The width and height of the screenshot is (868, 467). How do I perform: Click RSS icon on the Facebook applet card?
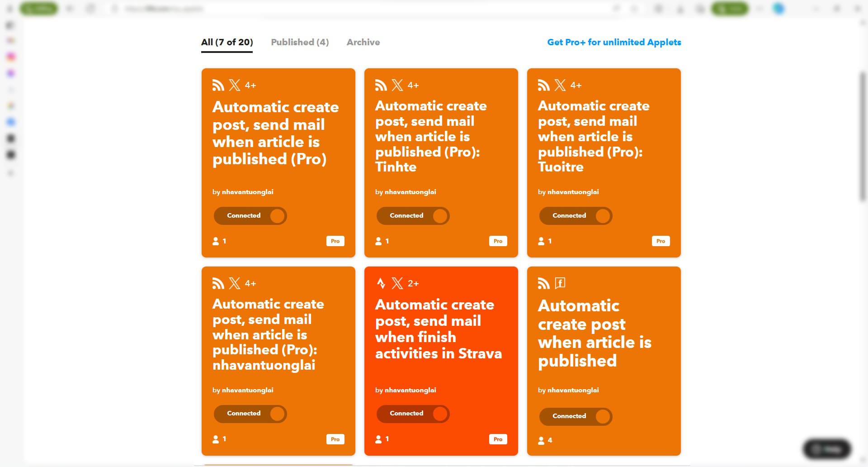(544, 283)
